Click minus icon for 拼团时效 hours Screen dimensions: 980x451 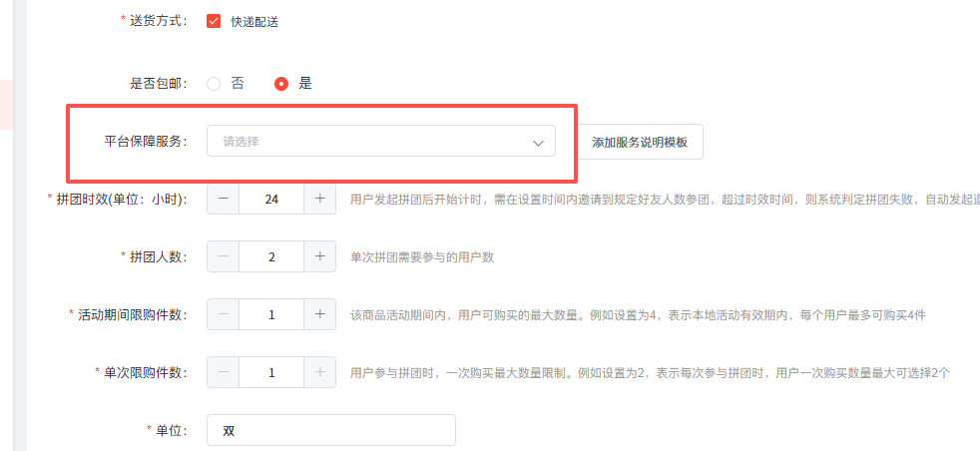(223, 199)
